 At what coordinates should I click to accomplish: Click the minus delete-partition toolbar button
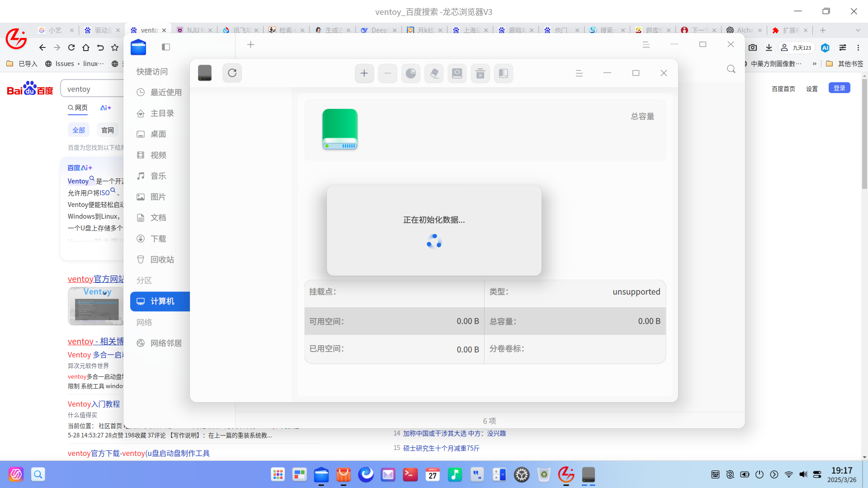coord(387,73)
